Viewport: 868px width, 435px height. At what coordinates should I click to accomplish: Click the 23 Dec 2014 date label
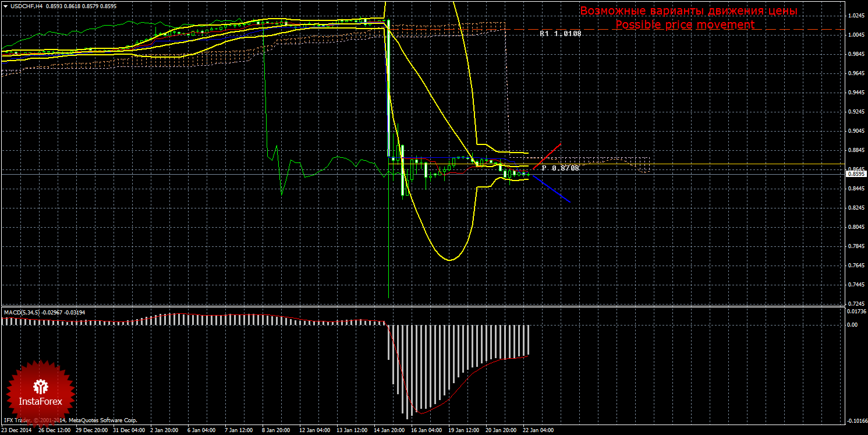[17, 431]
